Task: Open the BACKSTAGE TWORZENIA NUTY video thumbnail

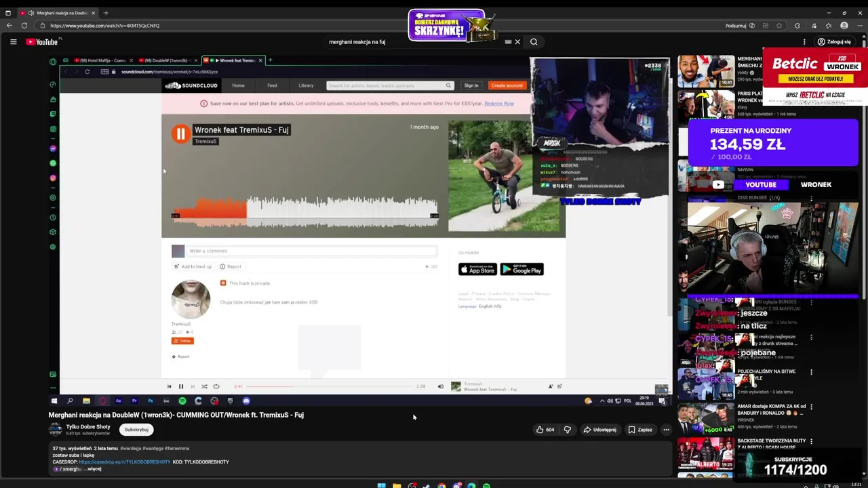Action: [x=706, y=453]
